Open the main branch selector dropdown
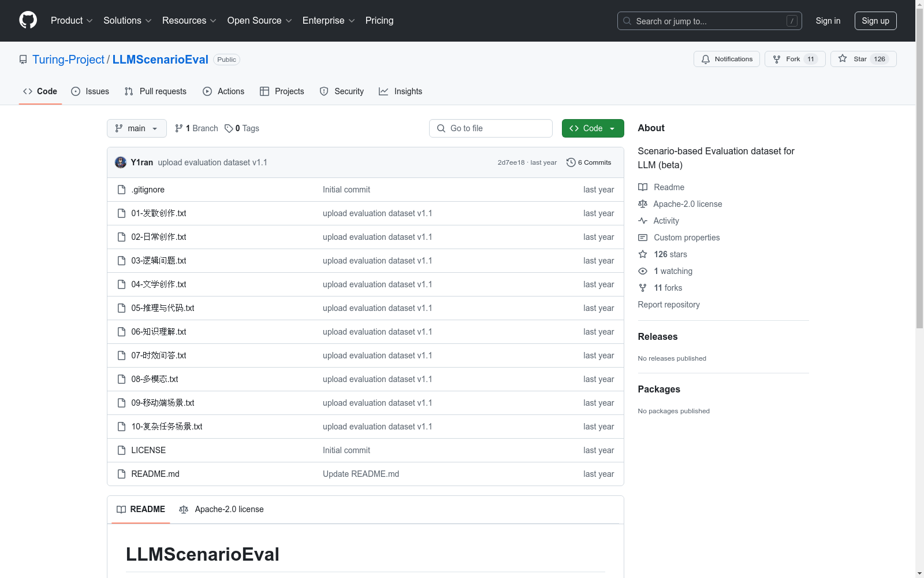 [137, 128]
